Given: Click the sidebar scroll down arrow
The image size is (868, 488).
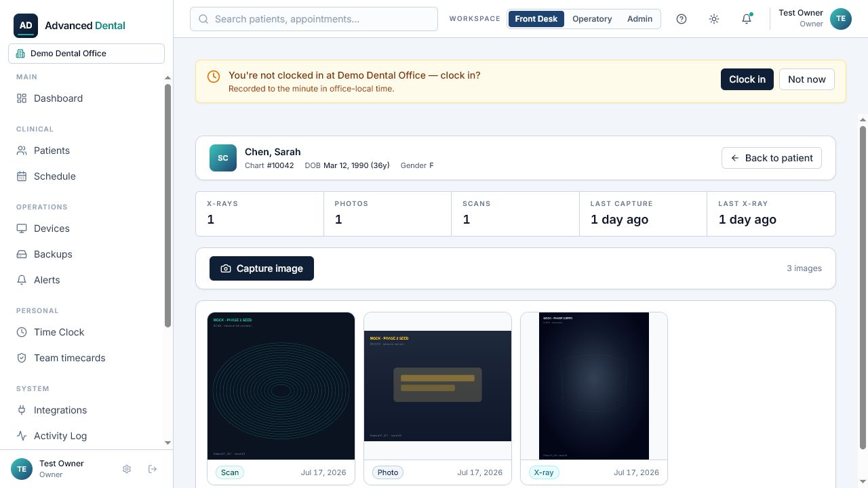Looking at the screenshot, I should pyautogui.click(x=168, y=443).
